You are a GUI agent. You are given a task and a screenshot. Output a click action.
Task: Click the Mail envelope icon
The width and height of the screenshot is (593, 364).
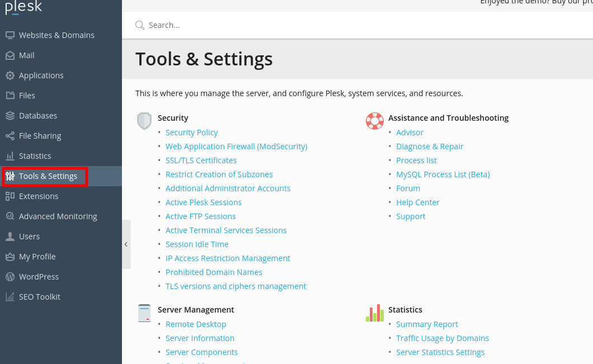tap(10, 55)
